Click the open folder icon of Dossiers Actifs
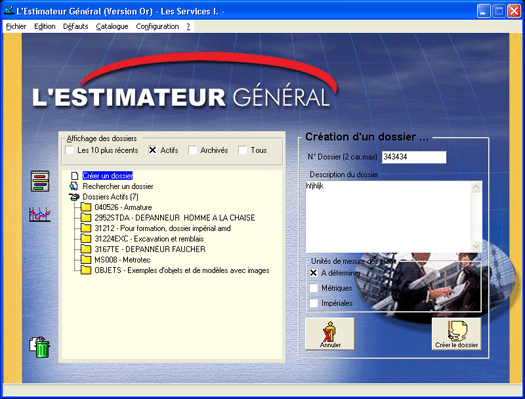Image resolution: width=525 pixels, height=399 pixels. coord(74,197)
